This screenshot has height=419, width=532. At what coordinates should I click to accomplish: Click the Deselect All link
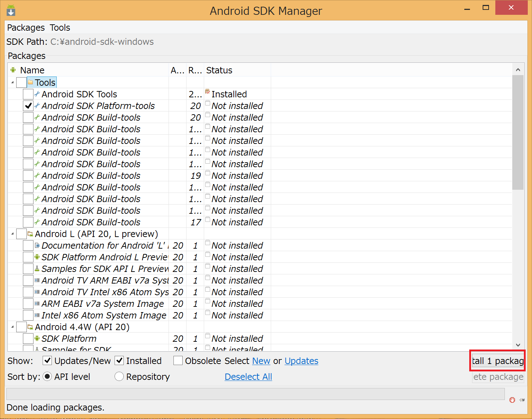point(248,377)
